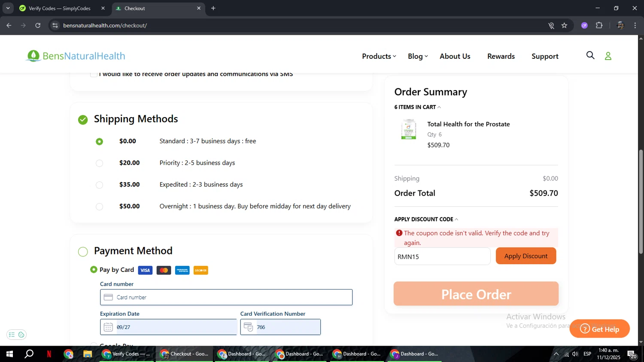644x362 pixels.
Task: Expand the Products menu
Action: tap(379, 56)
